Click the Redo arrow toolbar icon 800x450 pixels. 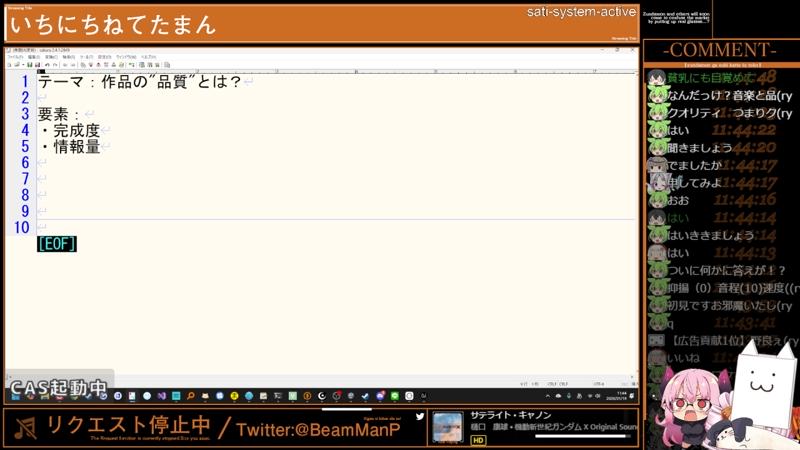tap(55, 65)
